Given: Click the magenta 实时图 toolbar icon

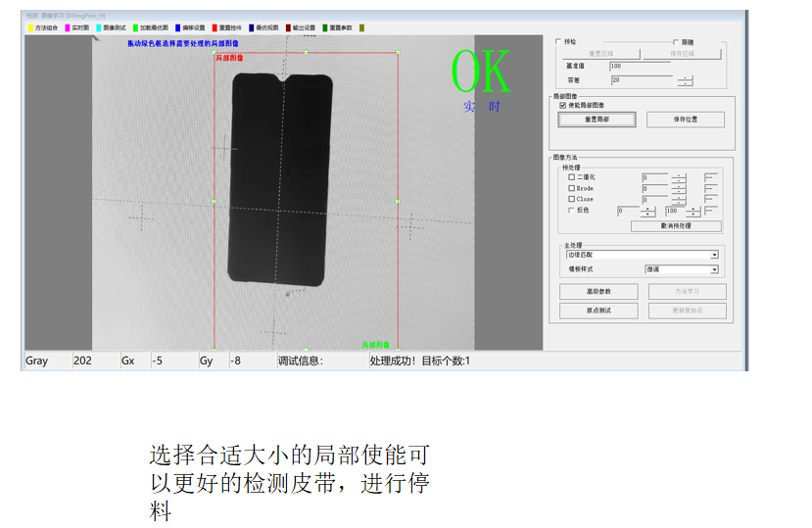Looking at the screenshot, I should [68, 27].
